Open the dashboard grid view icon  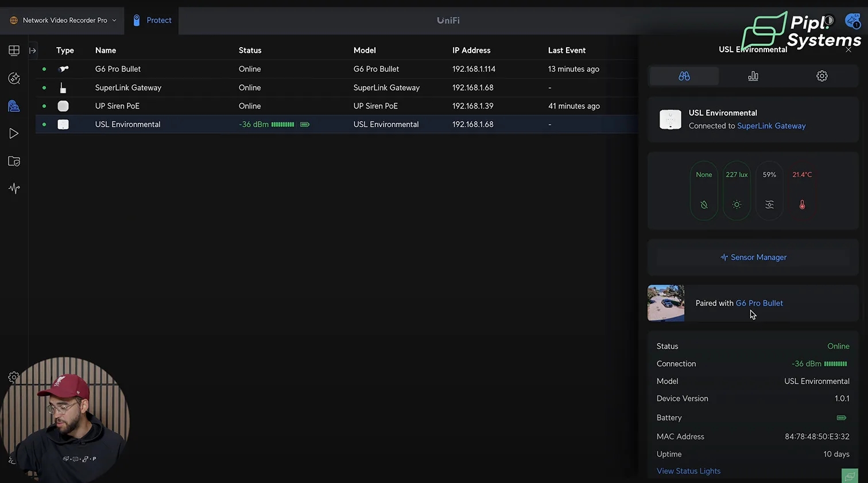click(x=14, y=50)
